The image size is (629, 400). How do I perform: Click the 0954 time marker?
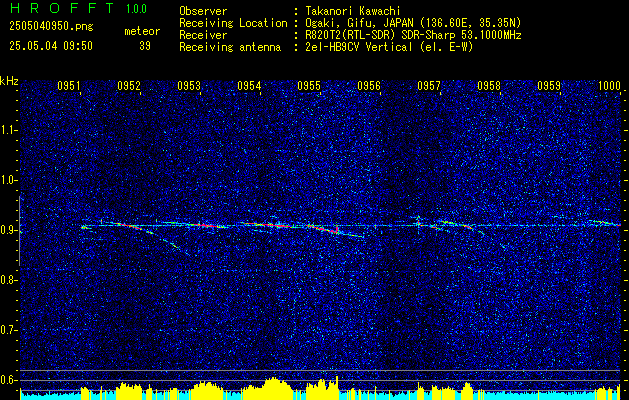point(249,85)
